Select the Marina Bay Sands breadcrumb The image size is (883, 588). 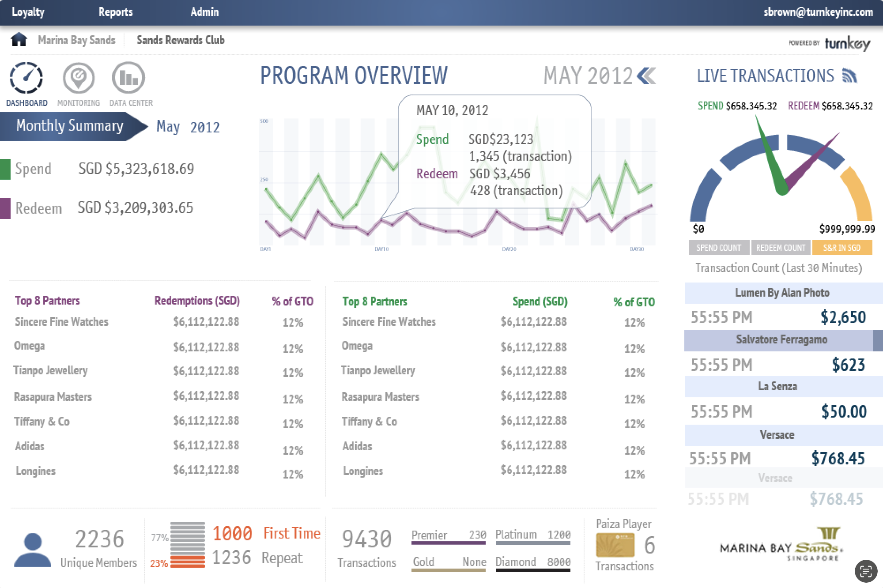point(76,40)
